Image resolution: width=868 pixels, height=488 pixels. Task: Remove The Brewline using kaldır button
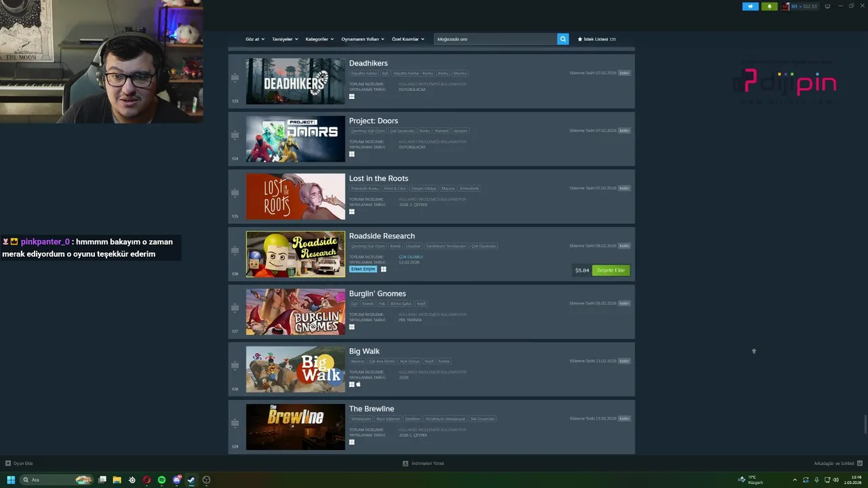(625, 419)
